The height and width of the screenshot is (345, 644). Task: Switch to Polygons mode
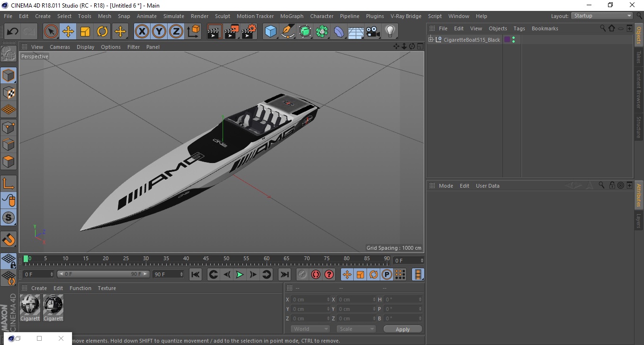click(9, 161)
